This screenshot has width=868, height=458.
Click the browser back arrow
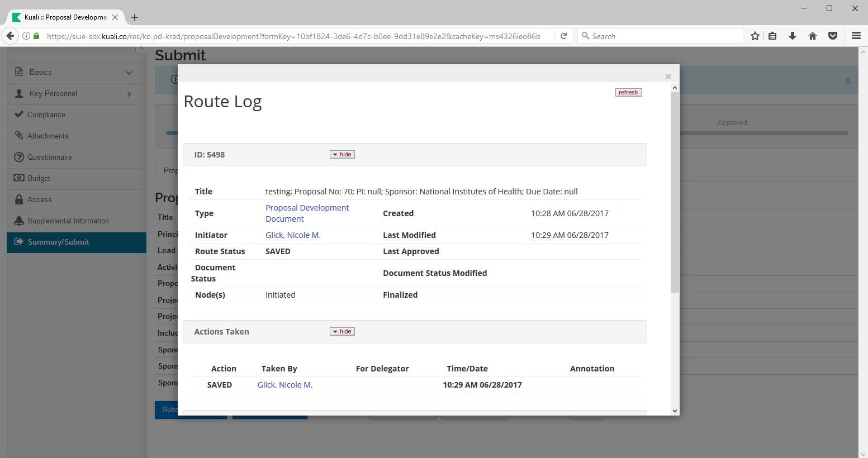pos(10,36)
